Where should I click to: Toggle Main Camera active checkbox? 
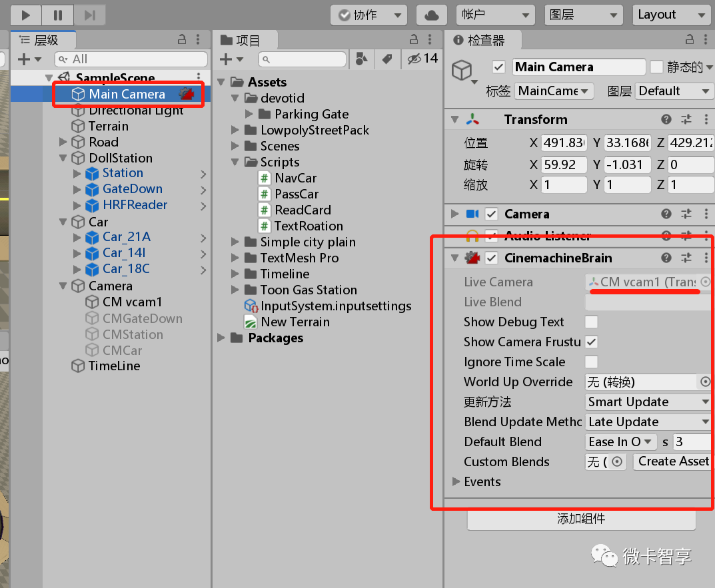click(499, 67)
